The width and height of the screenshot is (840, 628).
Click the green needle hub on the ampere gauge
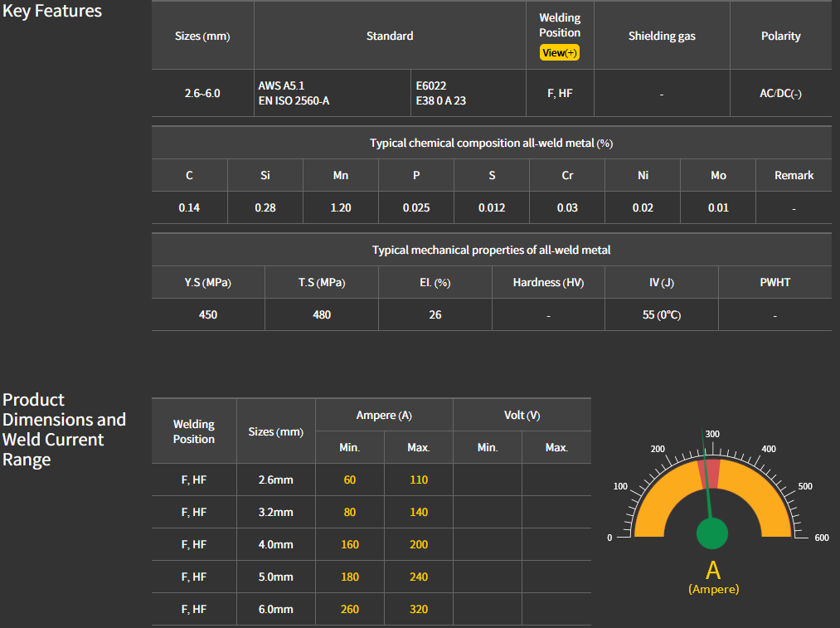pos(711,533)
